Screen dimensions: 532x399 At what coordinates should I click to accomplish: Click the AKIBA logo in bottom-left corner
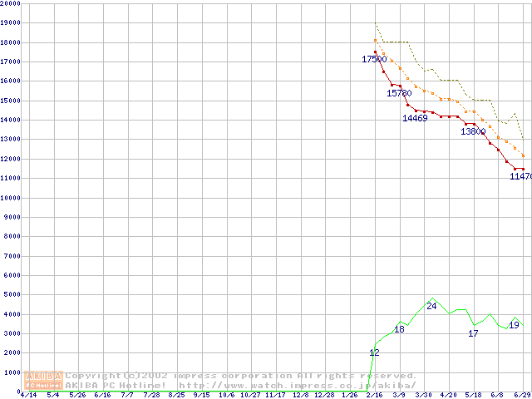click(44, 380)
